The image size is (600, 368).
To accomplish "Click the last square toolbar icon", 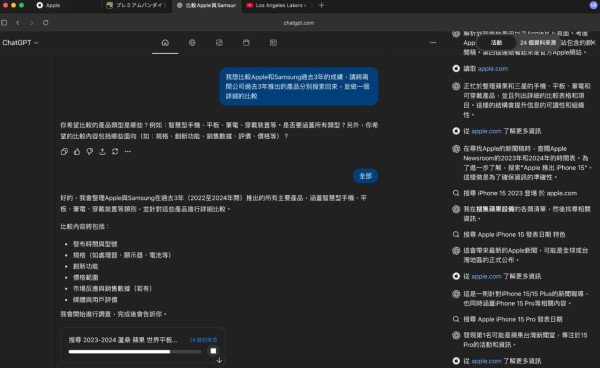I will pyautogui.click(x=273, y=43).
